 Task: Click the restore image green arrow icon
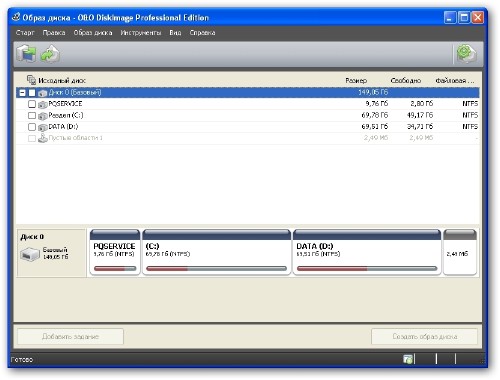pyautogui.click(x=50, y=54)
